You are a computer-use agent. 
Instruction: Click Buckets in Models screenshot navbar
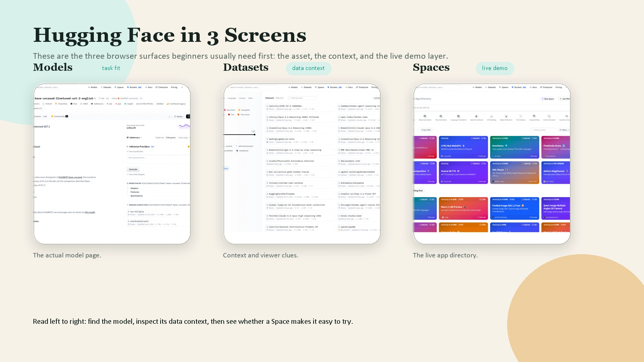click(x=134, y=87)
